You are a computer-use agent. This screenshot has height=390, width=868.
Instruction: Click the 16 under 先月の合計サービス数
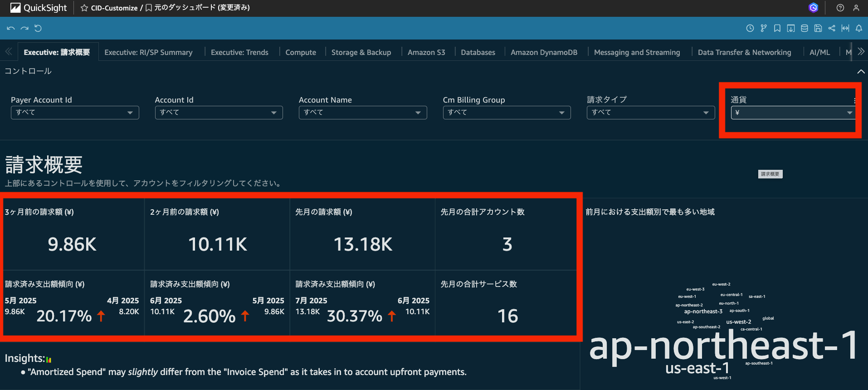[507, 316]
